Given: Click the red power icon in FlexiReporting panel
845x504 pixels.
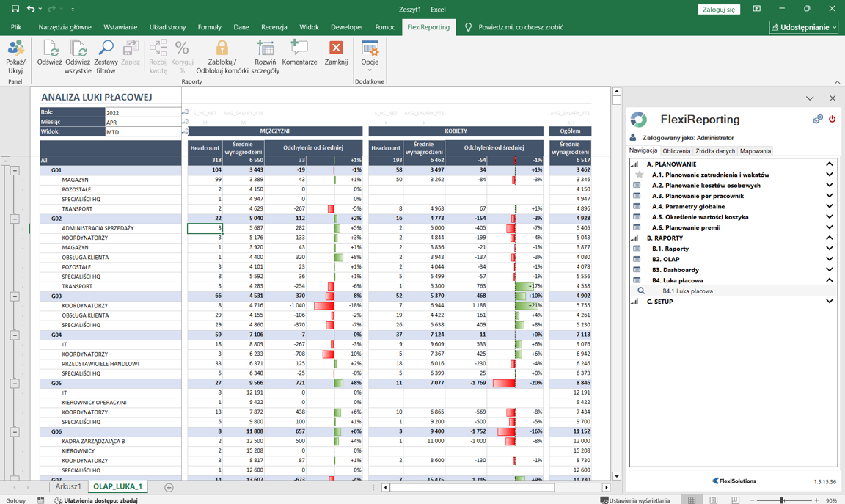Looking at the screenshot, I should click(x=832, y=119).
